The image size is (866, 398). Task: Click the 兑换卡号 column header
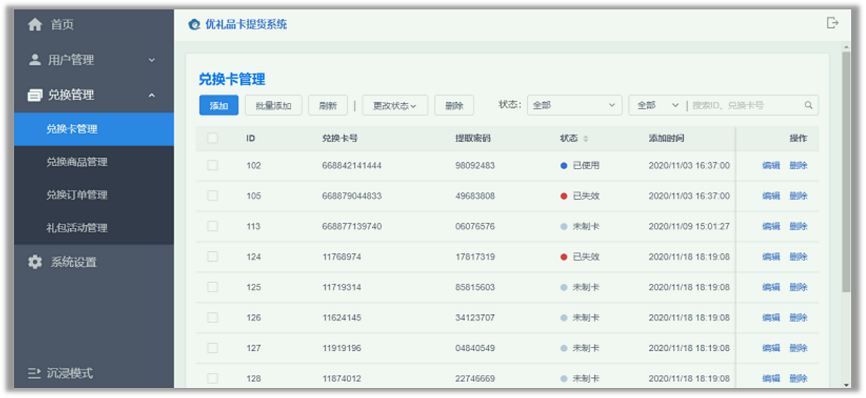(x=340, y=139)
